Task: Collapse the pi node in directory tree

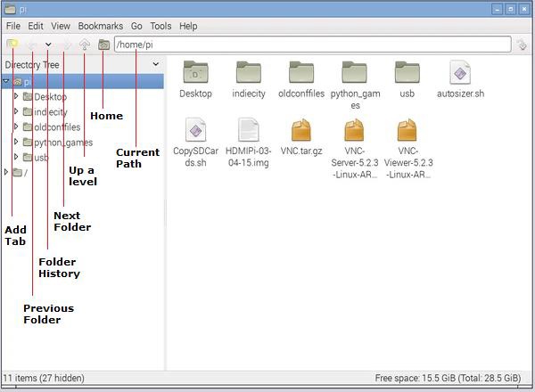Action: (x=6, y=81)
